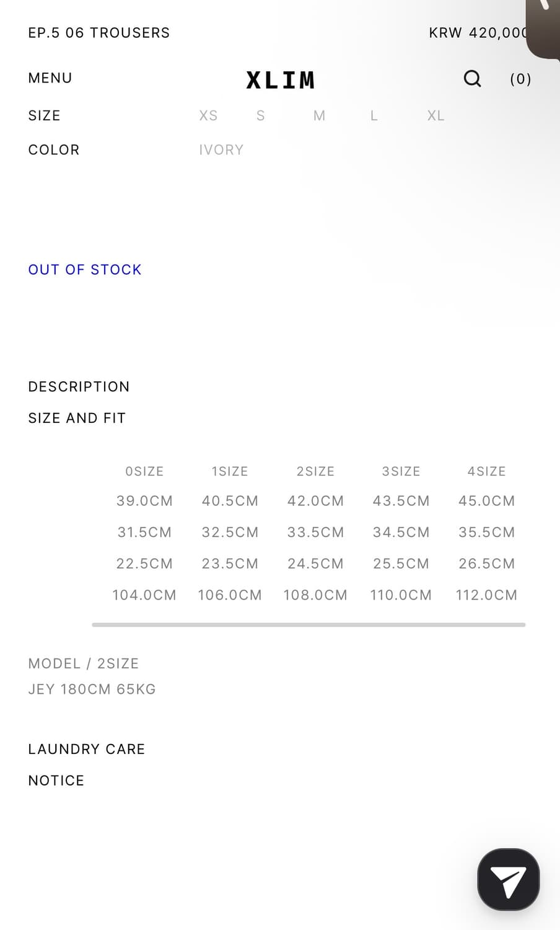Choose the IVORY color option
Screen dimensions: 560x930
point(221,150)
